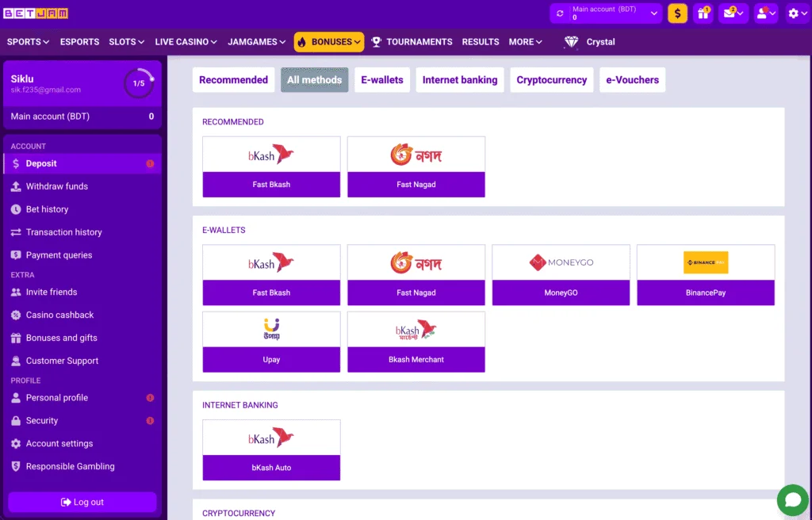The height and width of the screenshot is (520, 812).
Task: Click the Bonuses and gifts icon
Action: tap(16, 338)
